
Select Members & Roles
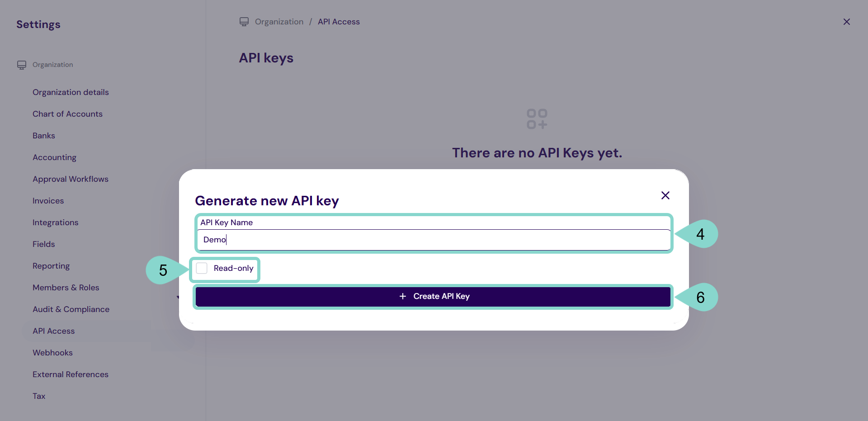[66, 288]
